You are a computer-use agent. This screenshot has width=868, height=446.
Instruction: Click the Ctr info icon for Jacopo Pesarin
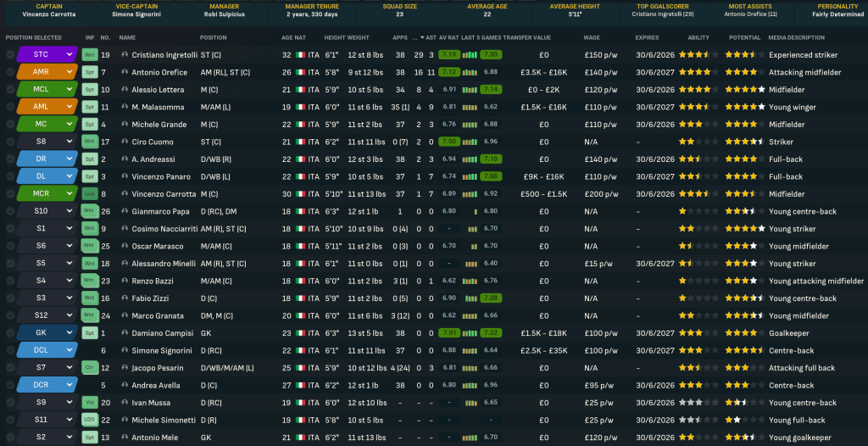(89, 368)
